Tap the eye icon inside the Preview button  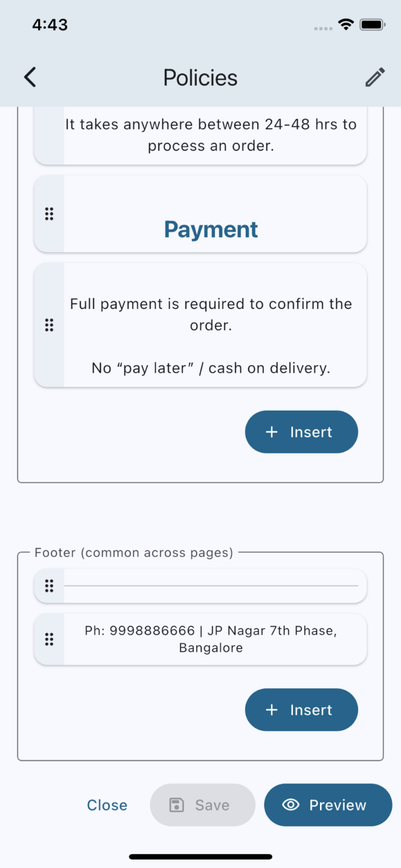click(291, 805)
